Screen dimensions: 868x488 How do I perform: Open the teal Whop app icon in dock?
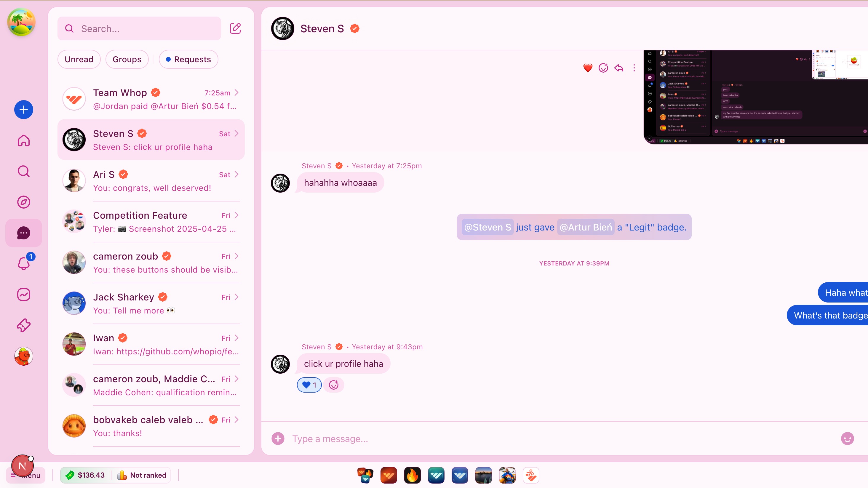click(436, 475)
